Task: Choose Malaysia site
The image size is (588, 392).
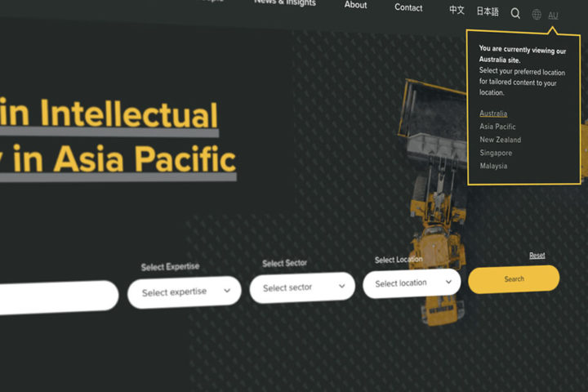Action: 493,166
